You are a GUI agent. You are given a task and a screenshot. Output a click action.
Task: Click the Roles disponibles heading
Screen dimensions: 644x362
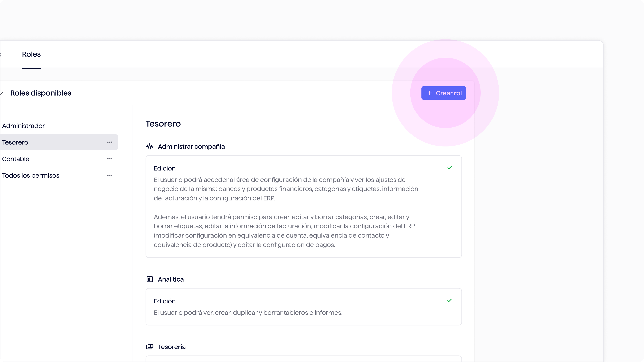41,93
